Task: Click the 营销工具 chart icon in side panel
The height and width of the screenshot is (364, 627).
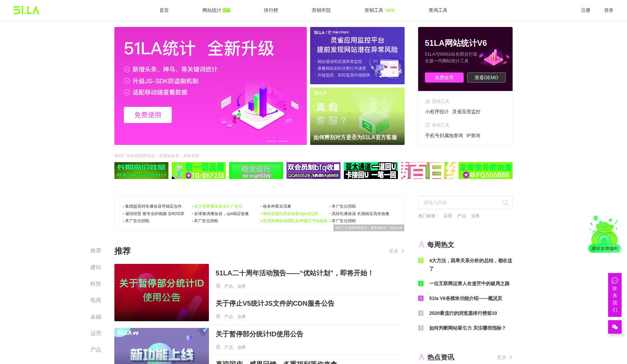Action: point(427,101)
